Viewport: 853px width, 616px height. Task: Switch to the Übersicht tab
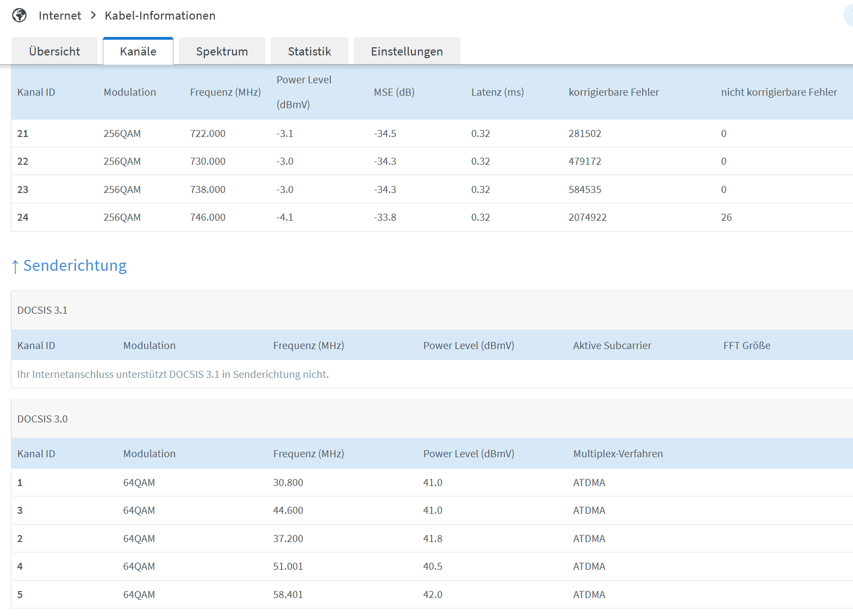pyautogui.click(x=54, y=51)
